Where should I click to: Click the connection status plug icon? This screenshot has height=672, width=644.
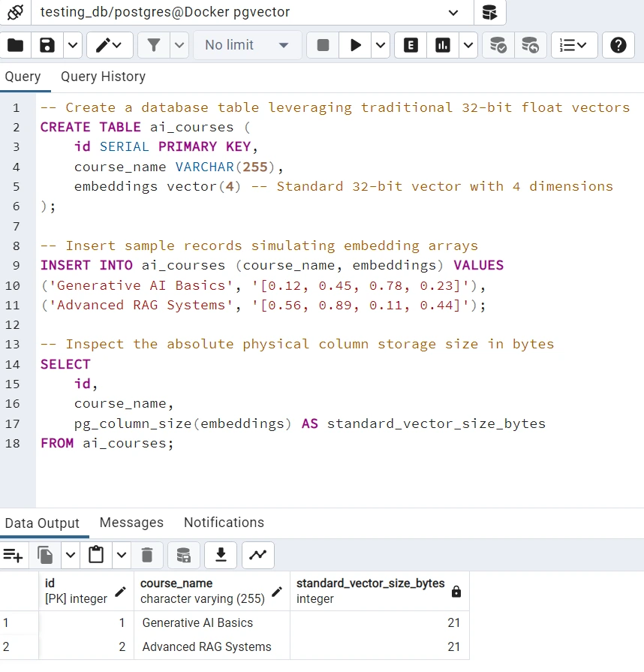pos(16,12)
